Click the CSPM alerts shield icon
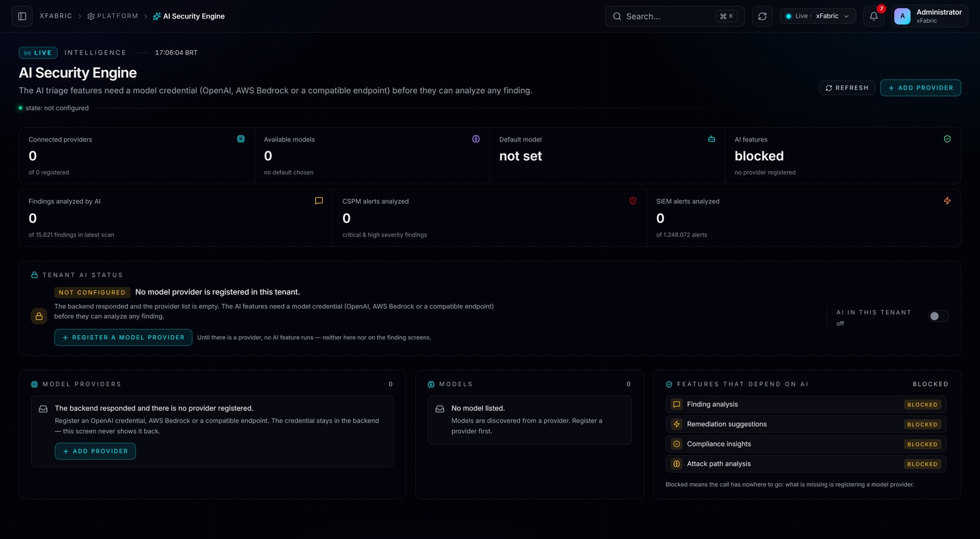980x539 pixels. pos(633,201)
